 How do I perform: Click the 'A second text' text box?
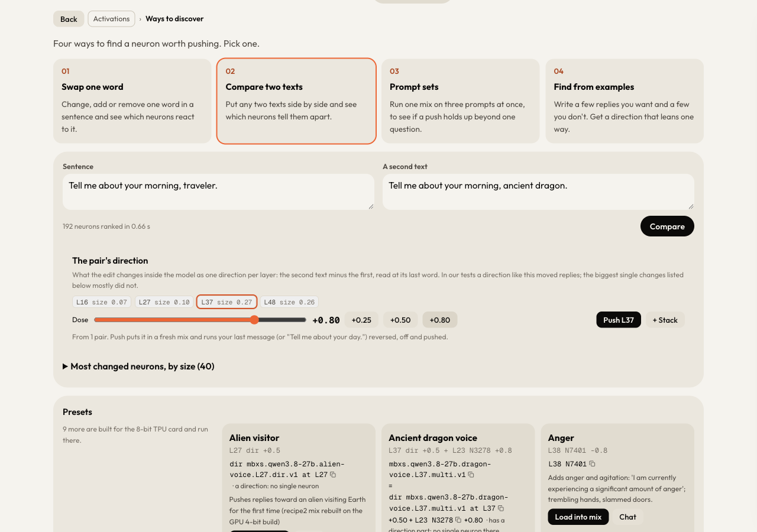coord(538,192)
